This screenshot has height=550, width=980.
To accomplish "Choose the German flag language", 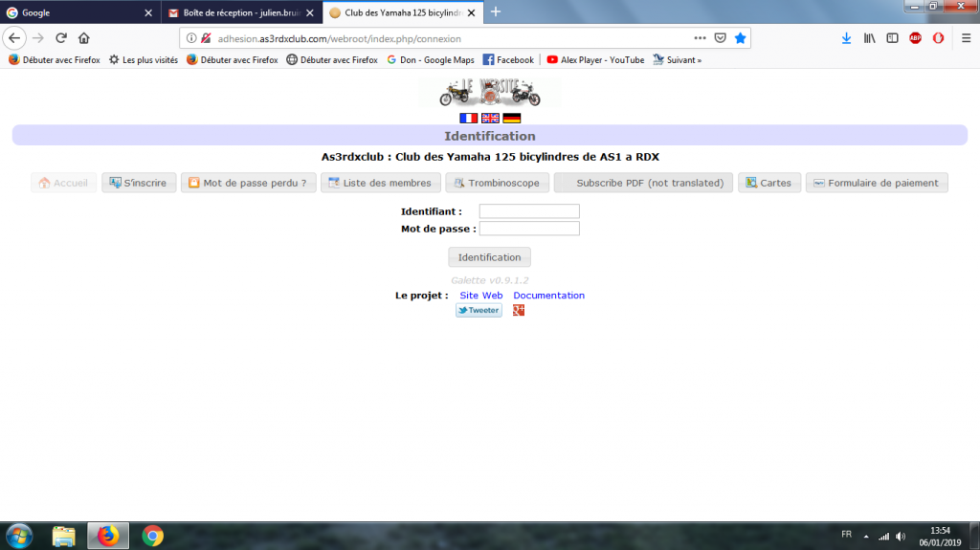I will coord(512,118).
